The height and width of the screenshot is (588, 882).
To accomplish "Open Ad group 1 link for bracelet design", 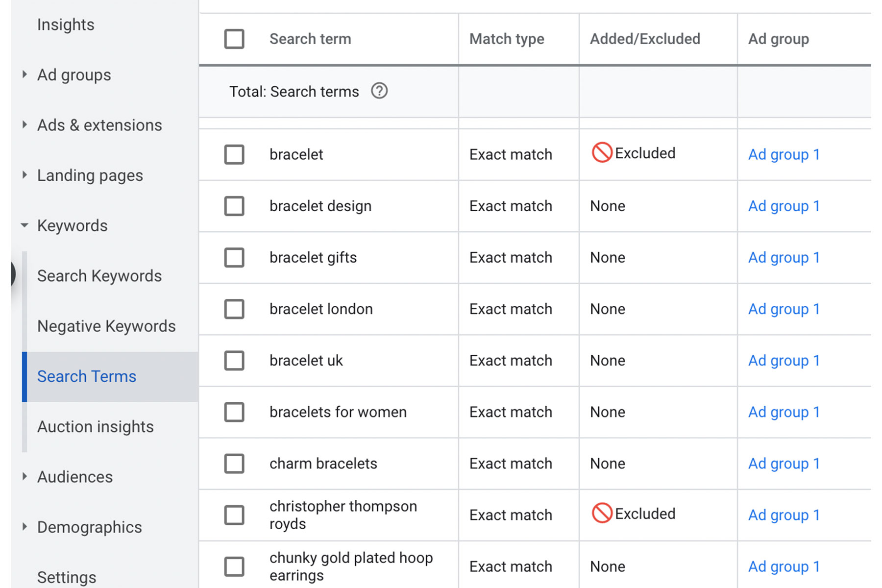I will click(784, 206).
